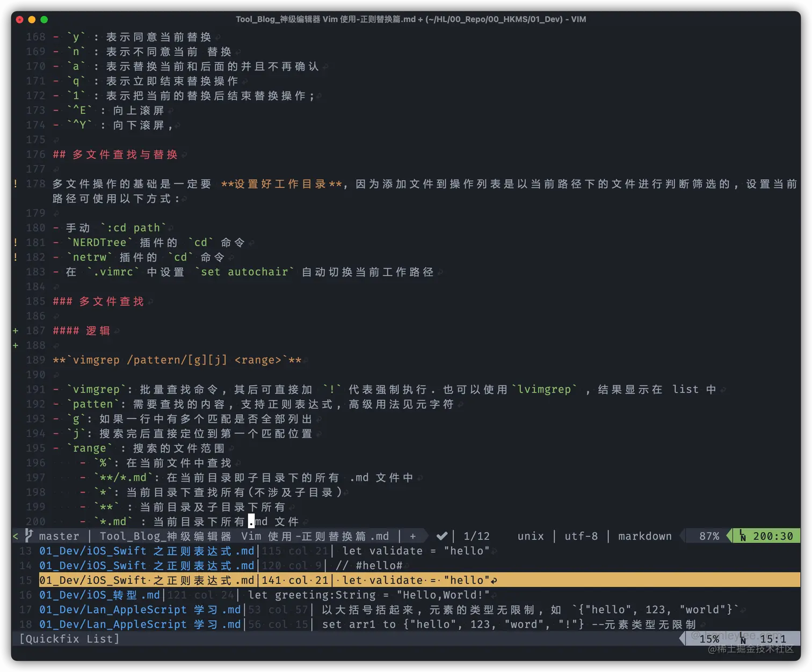Click the heading #### 逻辑
This screenshot has width=812, height=672.
pyautogui.click(x=82, y=331)
